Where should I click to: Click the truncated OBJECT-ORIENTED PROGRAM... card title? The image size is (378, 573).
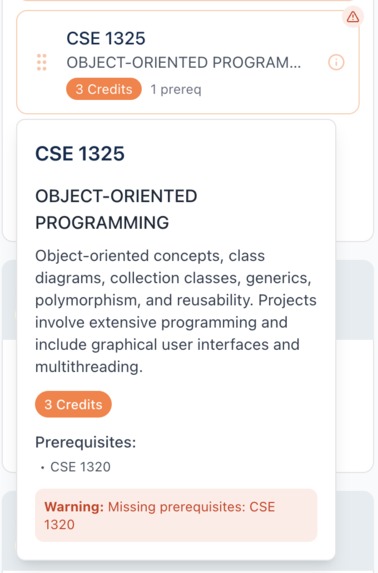click(184, 62)
